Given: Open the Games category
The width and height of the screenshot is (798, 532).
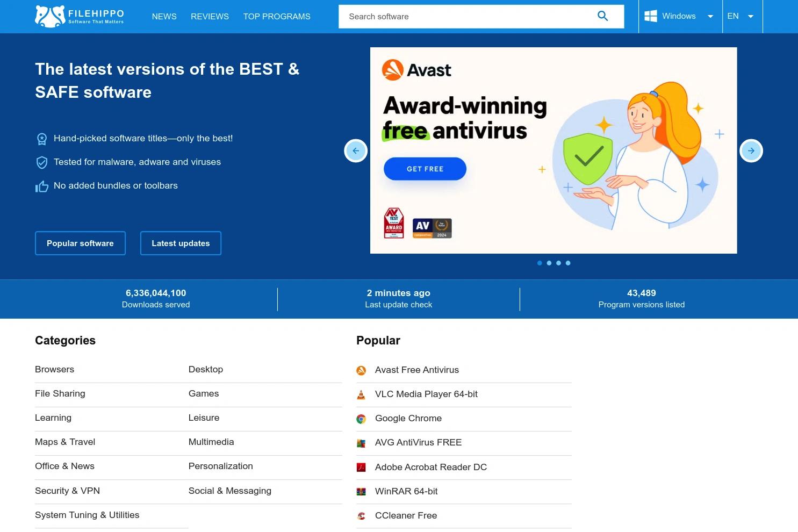Looking at the screenshot, I should [x=204, y=394].
